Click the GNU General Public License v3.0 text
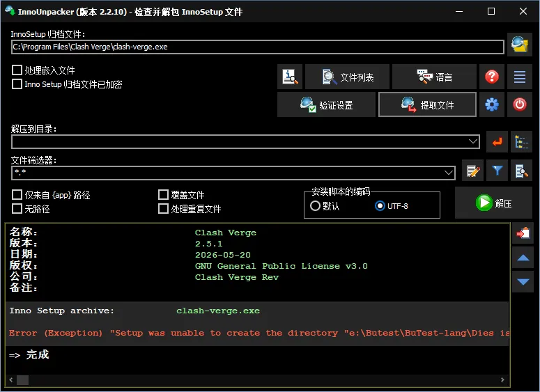 click(x=281, y=266)
